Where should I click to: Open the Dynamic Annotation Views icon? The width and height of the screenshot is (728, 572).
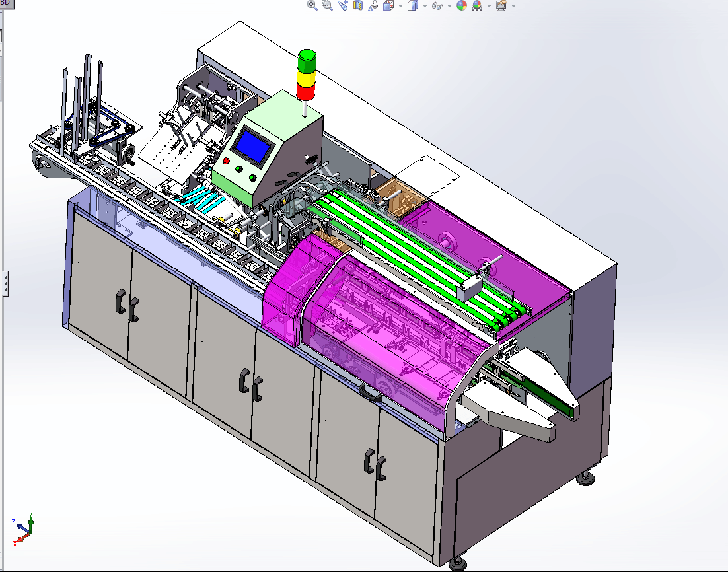373,5
